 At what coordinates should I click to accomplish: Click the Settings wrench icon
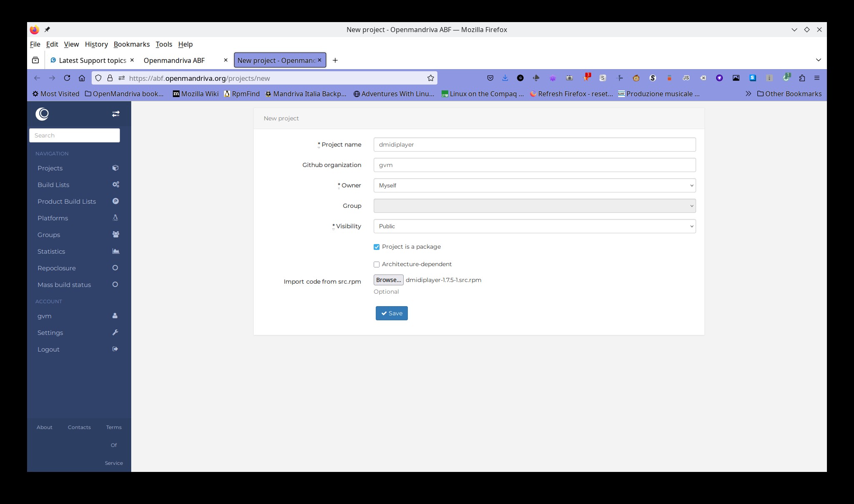pos(115,332)
